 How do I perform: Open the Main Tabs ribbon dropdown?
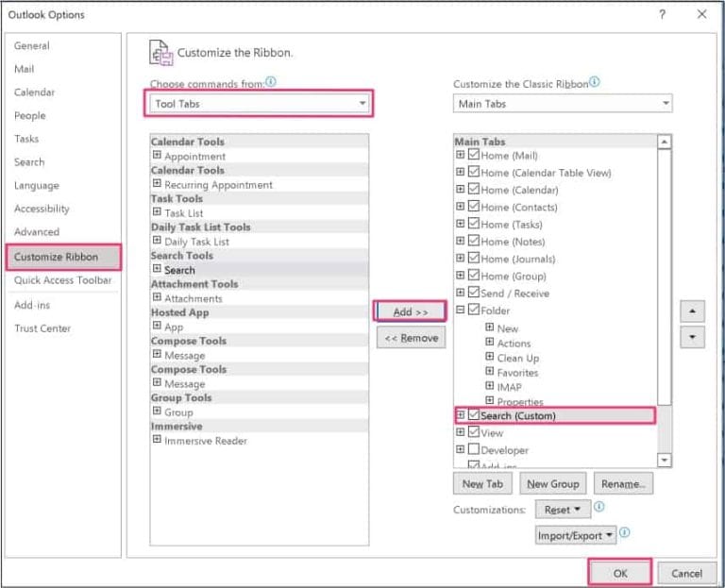pos(666,104)
